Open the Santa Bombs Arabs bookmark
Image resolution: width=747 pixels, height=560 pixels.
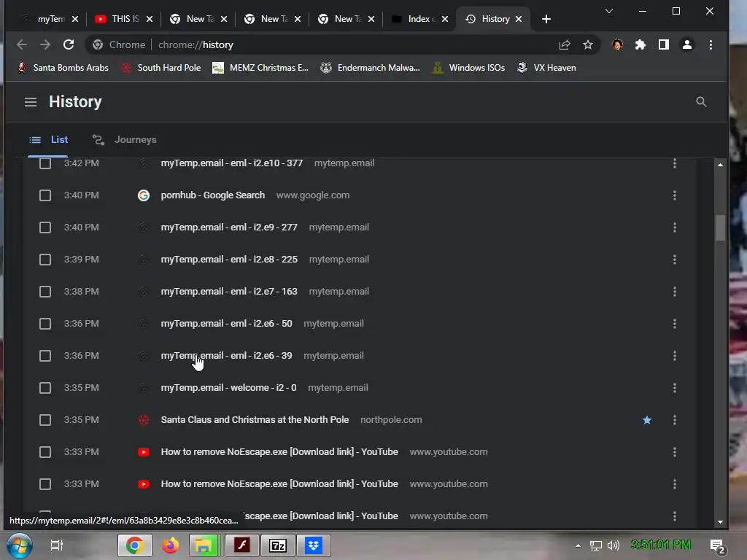click(x=63, y=68)
